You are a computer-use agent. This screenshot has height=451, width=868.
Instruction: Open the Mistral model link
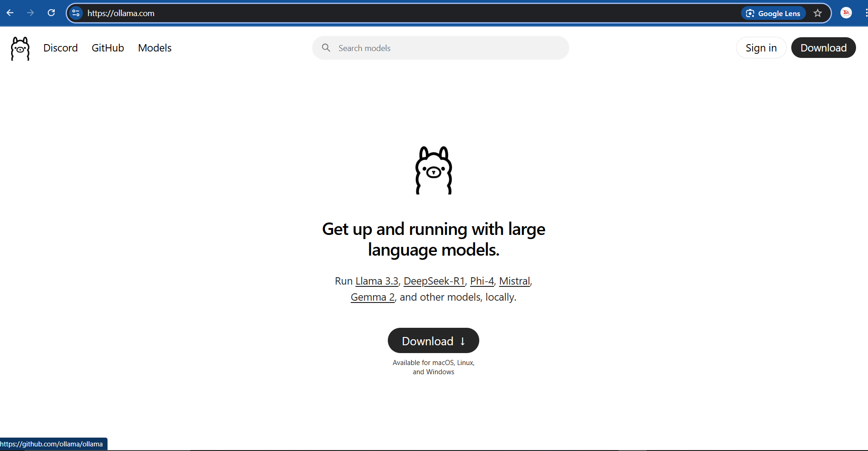coord(515,281)
